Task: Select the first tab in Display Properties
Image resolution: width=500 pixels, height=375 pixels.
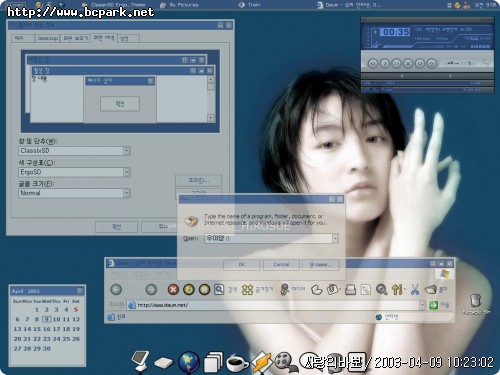Action: tap(23, 38)
